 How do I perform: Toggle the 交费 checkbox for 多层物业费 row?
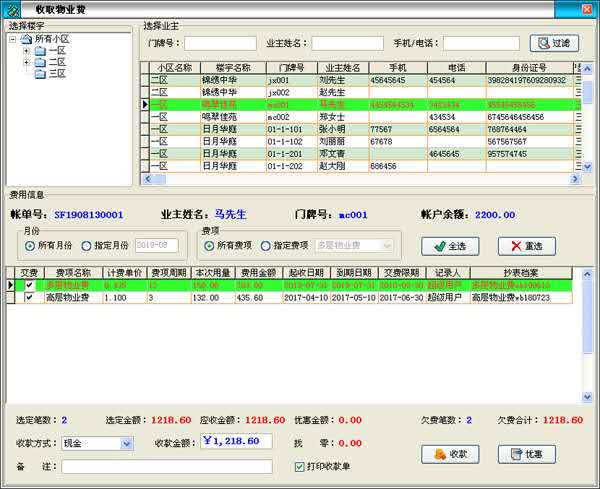point(29,285)
